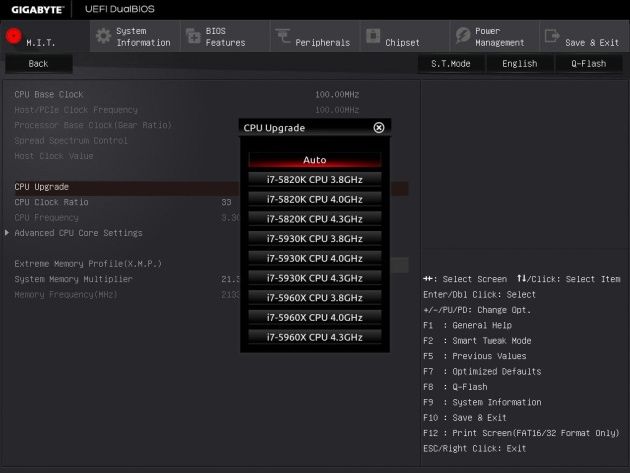
Task: Choose i7-5820K CPU 4.0GHz option
Action: point(315,199)
